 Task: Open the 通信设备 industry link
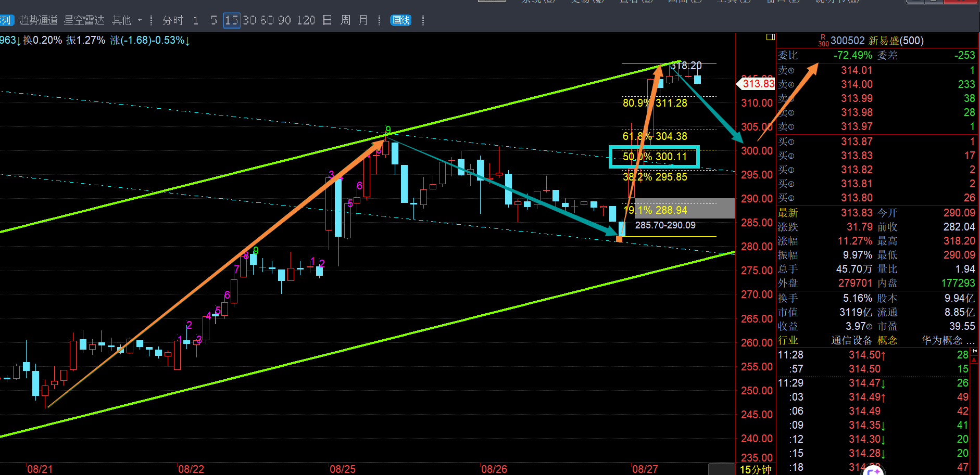coord(851,340)
